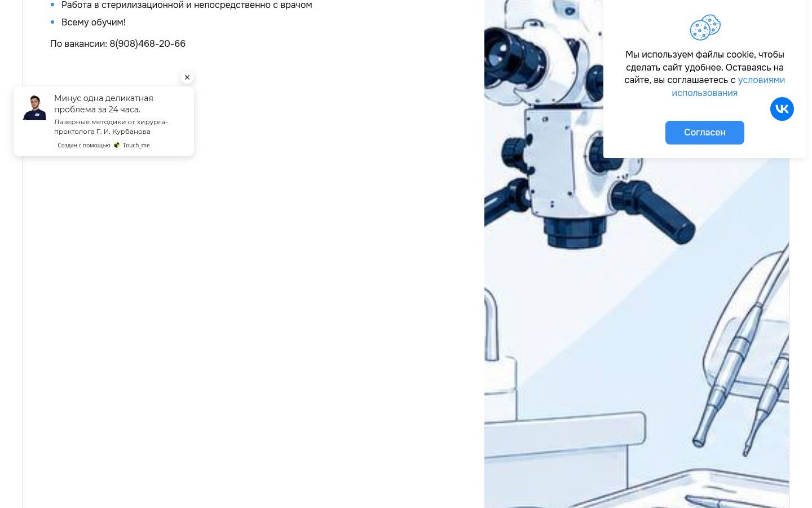Click the dental microscope illustration
Image resolution: width=812 pixels, height=508 pixels.
pos(637,254)
